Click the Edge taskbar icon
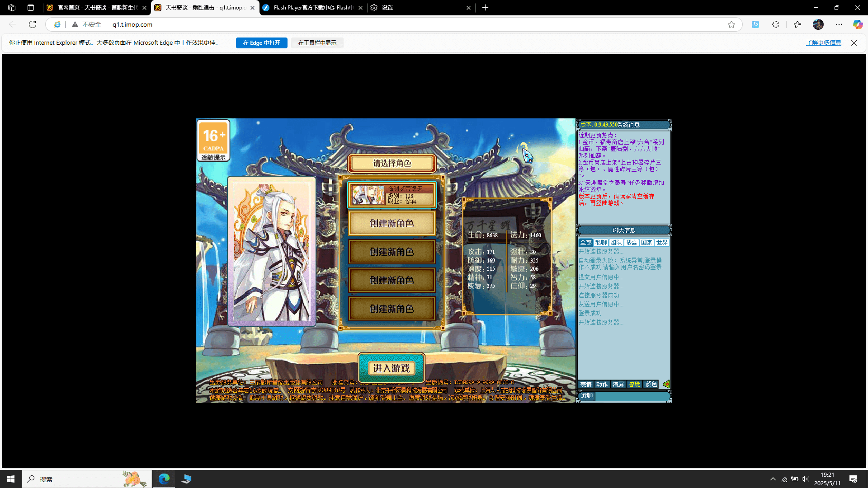This screenshot has height=488, width=868. (x=164, y=479)
